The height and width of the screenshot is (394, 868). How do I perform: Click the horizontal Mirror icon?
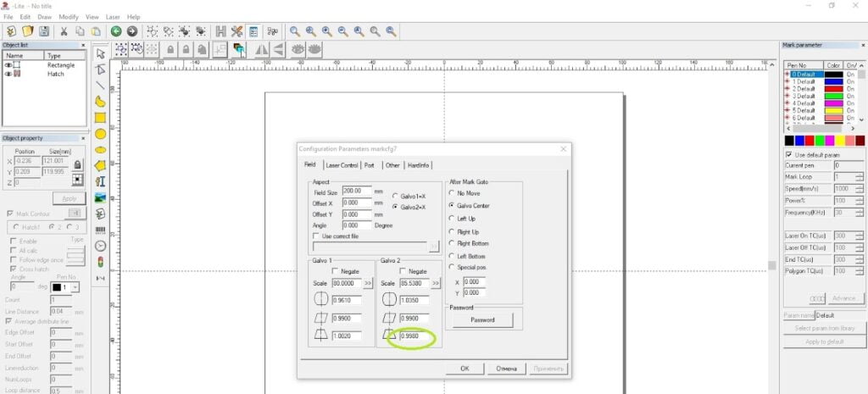click(261, 50)
